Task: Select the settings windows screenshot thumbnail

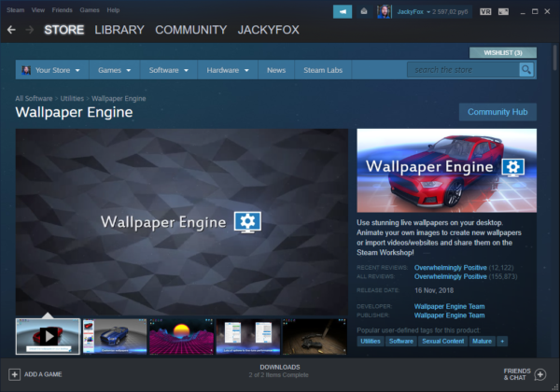Action: click(248, 336)
